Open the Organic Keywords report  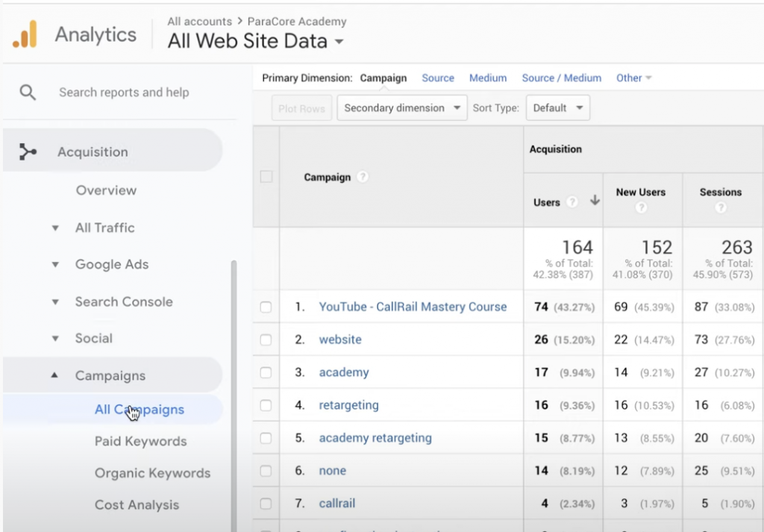(x=152, y=473)
